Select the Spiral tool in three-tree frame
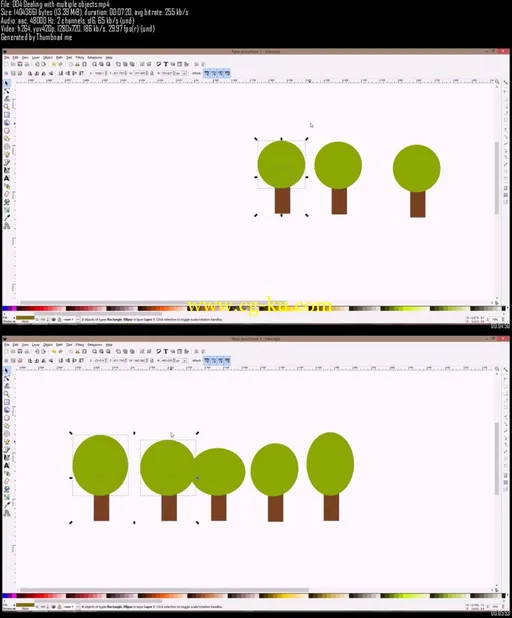The width and height of the screenshot is (512, 618). click(x=7, y=146)
